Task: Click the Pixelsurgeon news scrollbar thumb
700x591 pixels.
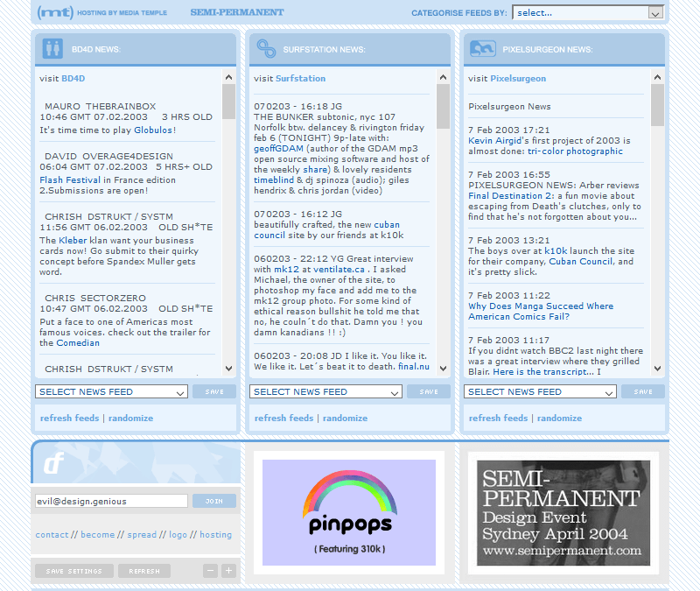Action: [x=657, y=105]
